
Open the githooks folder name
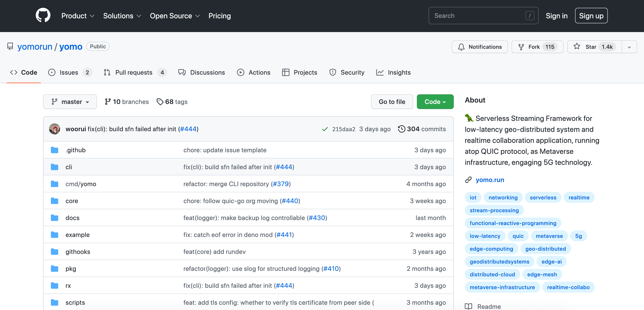[x=78, y=252]
